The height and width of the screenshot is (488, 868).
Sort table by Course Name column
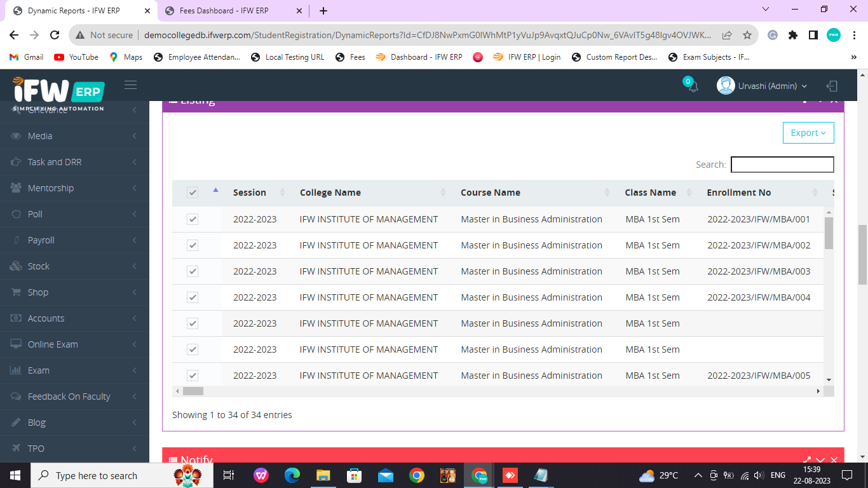[532, 193]
